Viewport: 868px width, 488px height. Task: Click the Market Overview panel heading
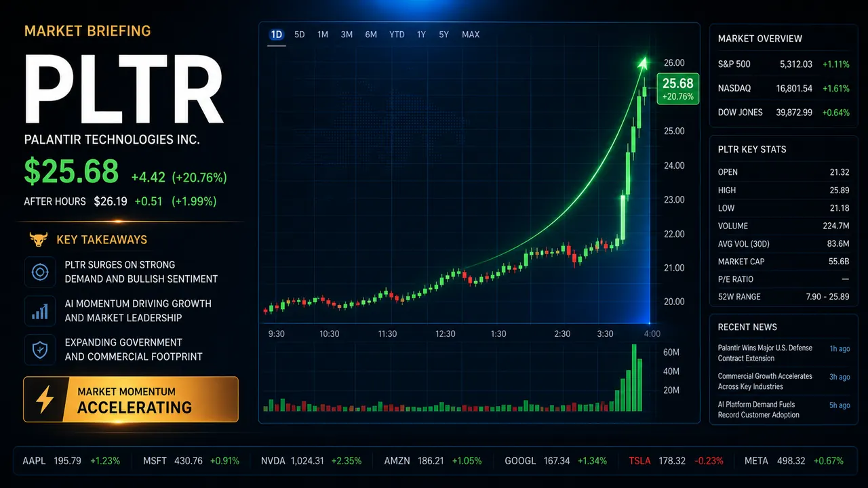(760, 39)
